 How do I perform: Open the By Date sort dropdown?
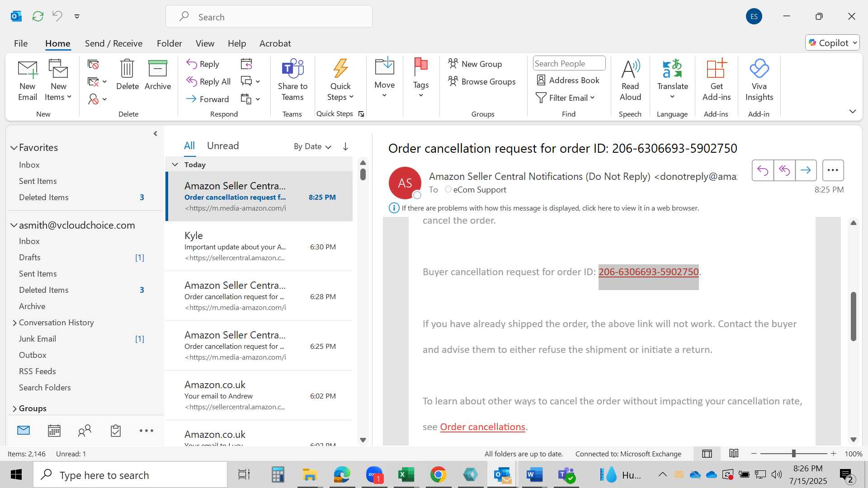click(x=312, y=146)
